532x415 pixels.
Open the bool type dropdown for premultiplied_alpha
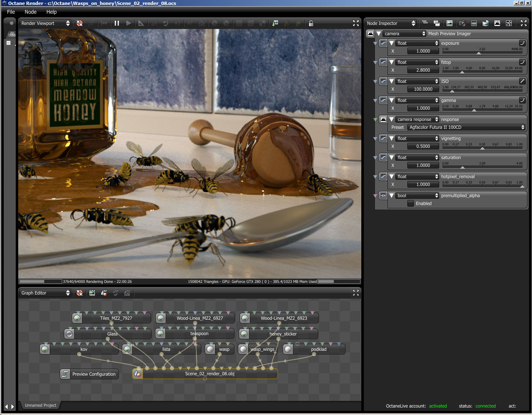coord(417,195)
